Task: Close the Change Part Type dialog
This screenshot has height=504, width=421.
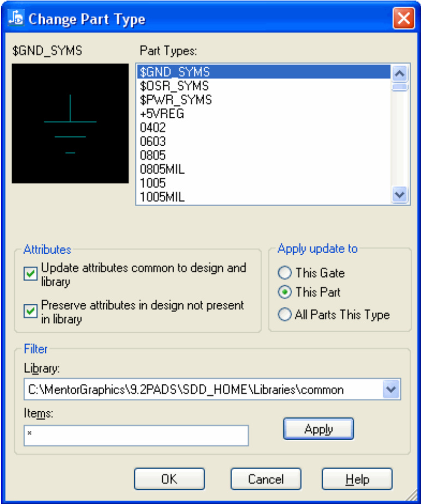Action: pos(403,19)
